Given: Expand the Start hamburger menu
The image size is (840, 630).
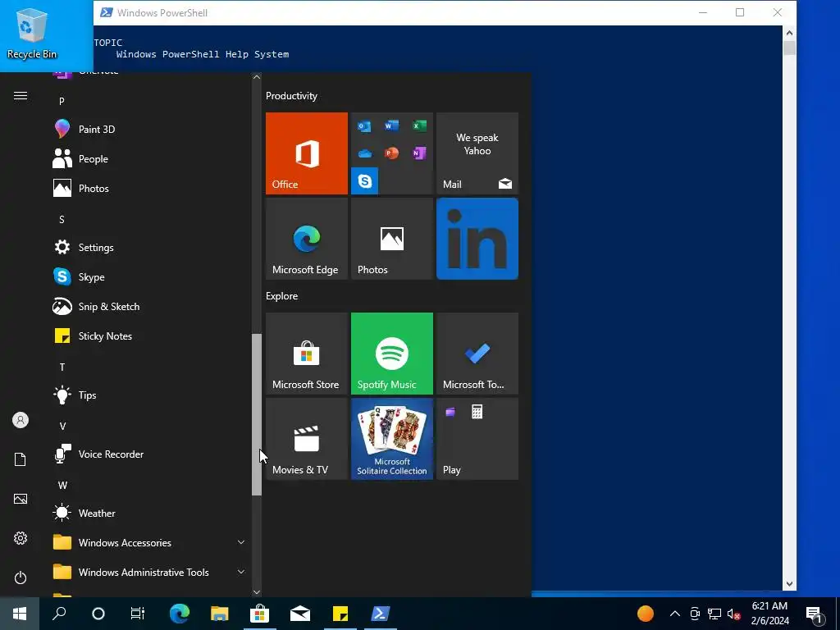Looking at the screenshot, I should (x=21, y=95).
